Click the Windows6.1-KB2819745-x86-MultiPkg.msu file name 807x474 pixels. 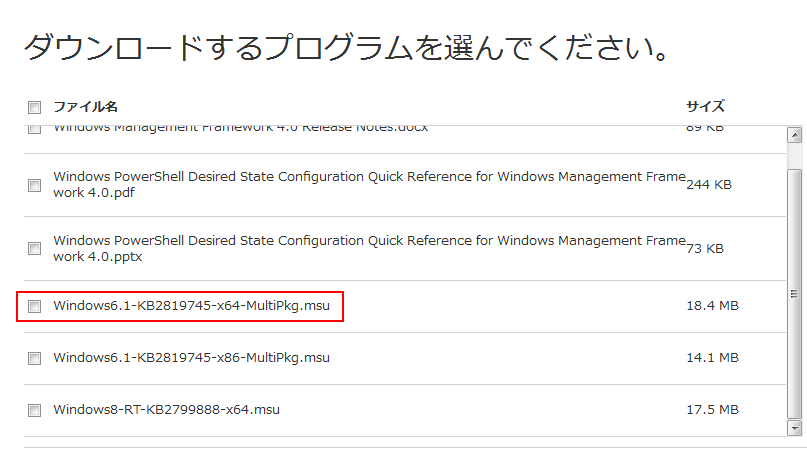(192, 357)
